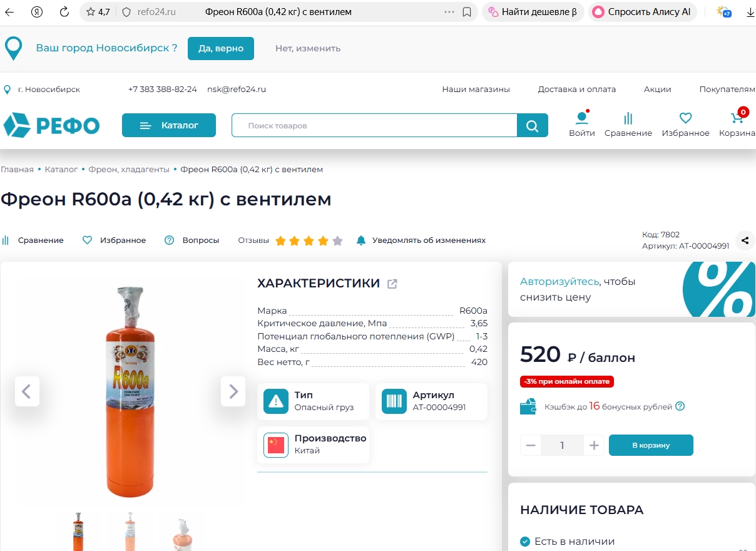Screen dimensions: 756x551
Task: Toggle Сравнение for this product
Action: pyautogui.click(x=33, y=240)
